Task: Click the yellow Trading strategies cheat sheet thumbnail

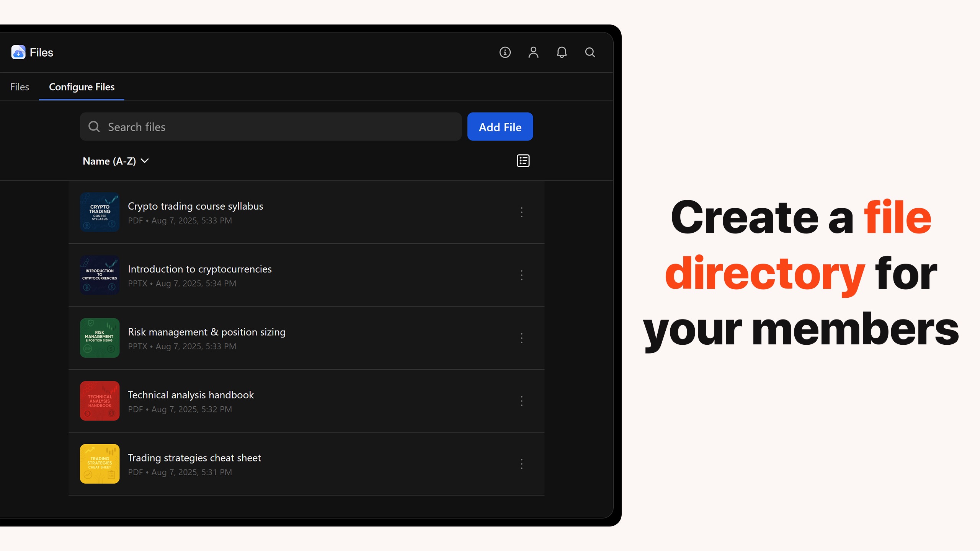Action: click(x=100, y=464)
